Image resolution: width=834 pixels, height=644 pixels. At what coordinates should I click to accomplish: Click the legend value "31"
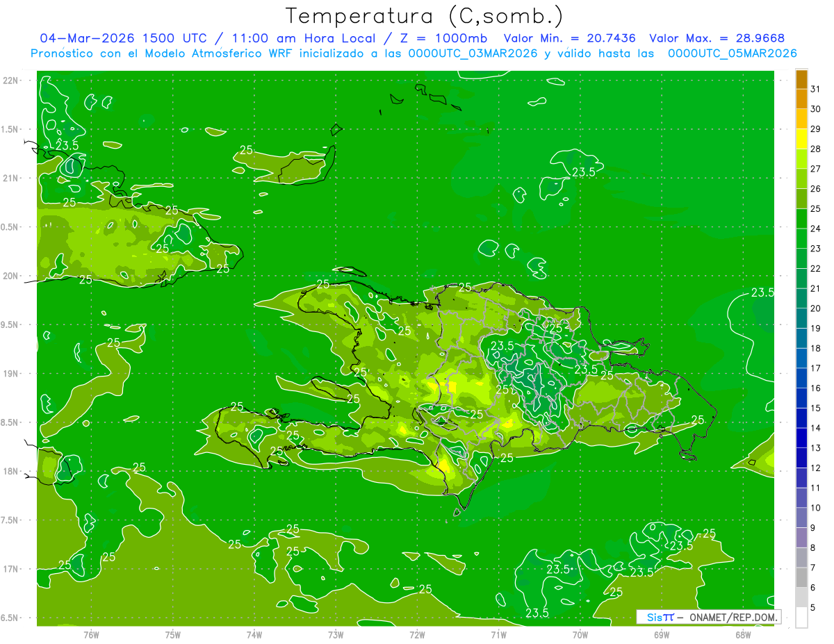click(816, 89)
